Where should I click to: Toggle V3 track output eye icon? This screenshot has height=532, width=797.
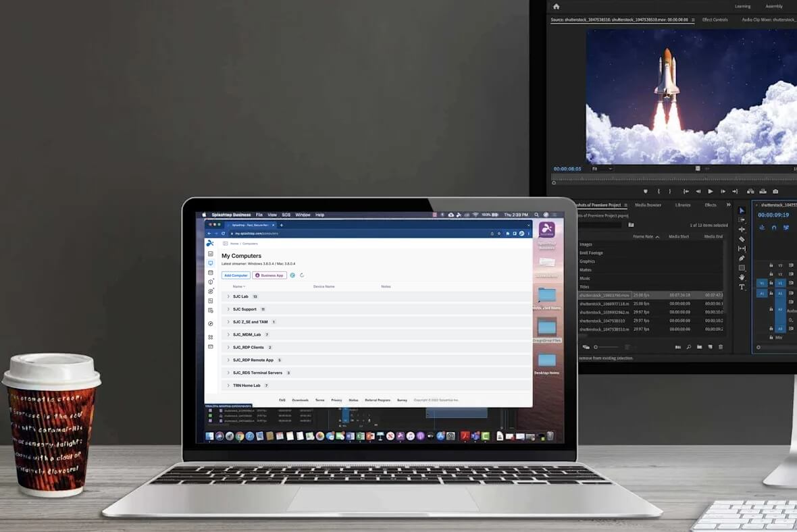click(791, 265)
